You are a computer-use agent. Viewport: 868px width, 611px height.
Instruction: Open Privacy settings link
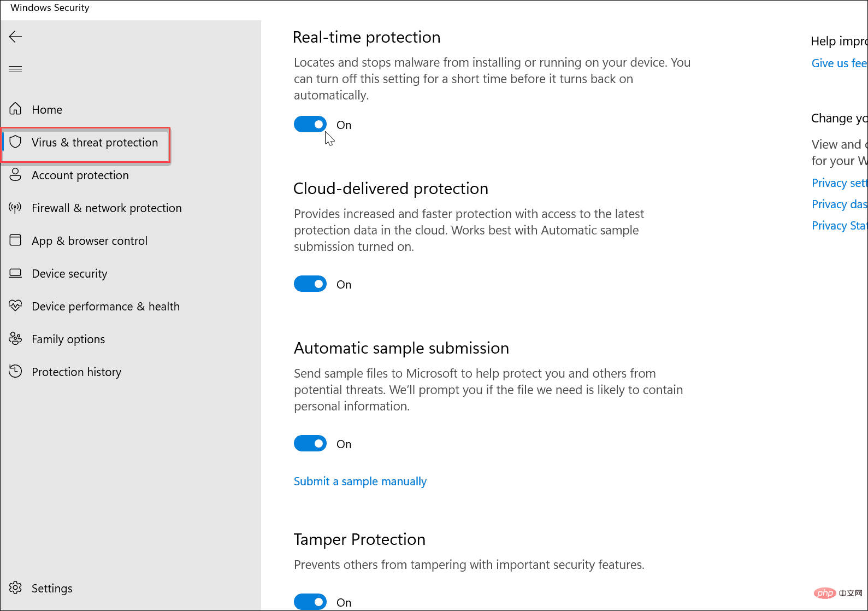839,183
